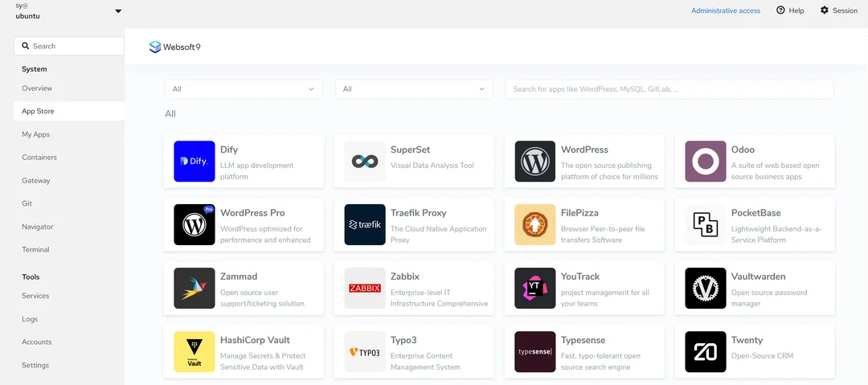Click the Dify app icon
The height and width of the screenshot is (385, 868).
pos(194,162)
